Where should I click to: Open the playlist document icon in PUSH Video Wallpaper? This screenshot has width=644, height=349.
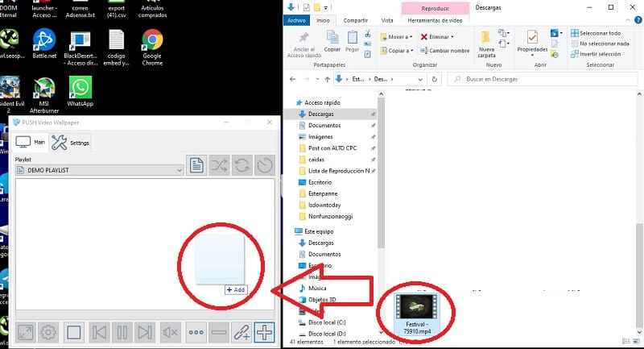[196, 165]
